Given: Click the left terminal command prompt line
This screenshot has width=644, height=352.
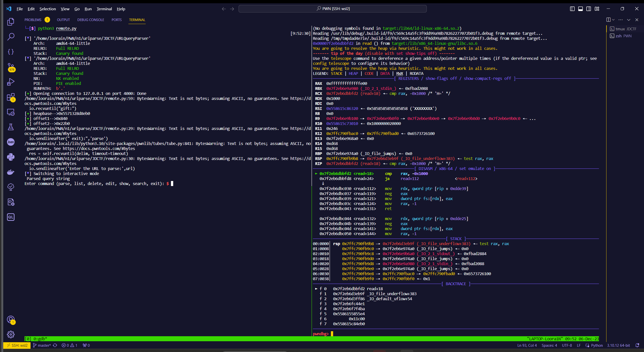Looking at the screenshot, I should (x=99, y=184).
